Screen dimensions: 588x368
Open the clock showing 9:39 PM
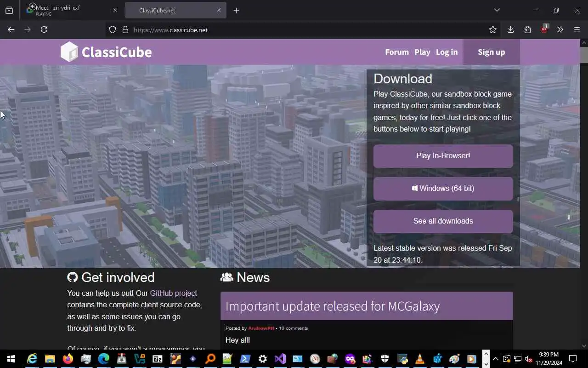coord(548,359)
